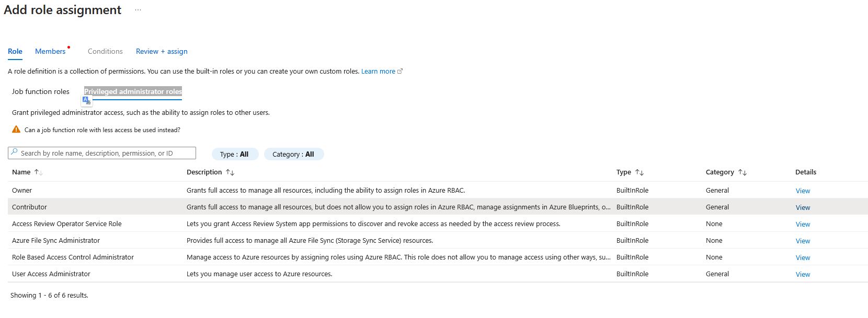Click the BuiltInRole cell in Owner row
Image resolution: width=868 pixels, height=318 pixels.
tap(632, 190)
